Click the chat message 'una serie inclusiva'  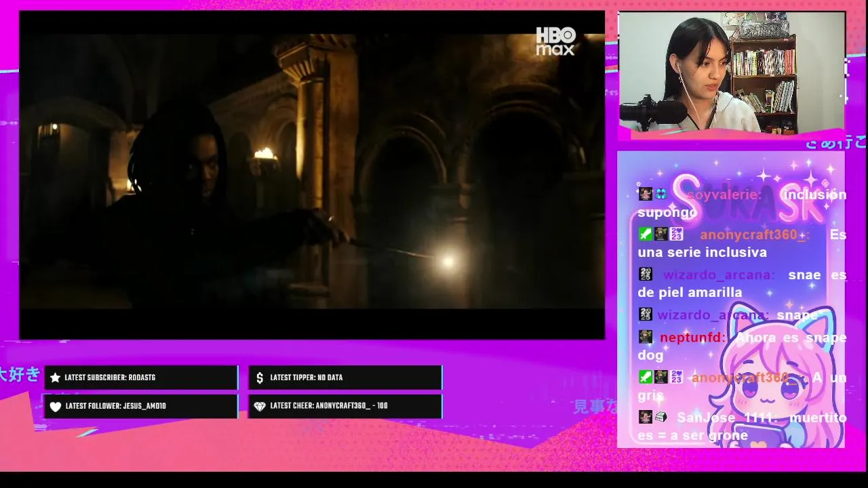[702, 252]
